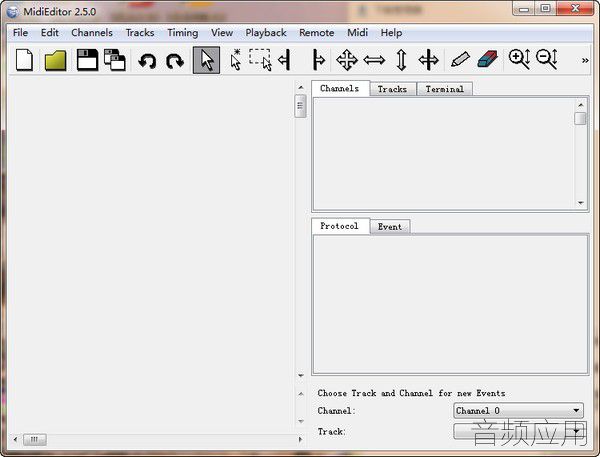Select the standard arrow pointer tool
Viewport: 600px width, 457px height.
pos(206,60)
